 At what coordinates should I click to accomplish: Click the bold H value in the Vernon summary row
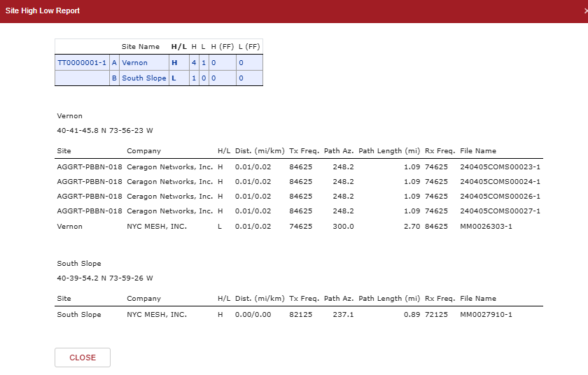[x=175, y=63]
